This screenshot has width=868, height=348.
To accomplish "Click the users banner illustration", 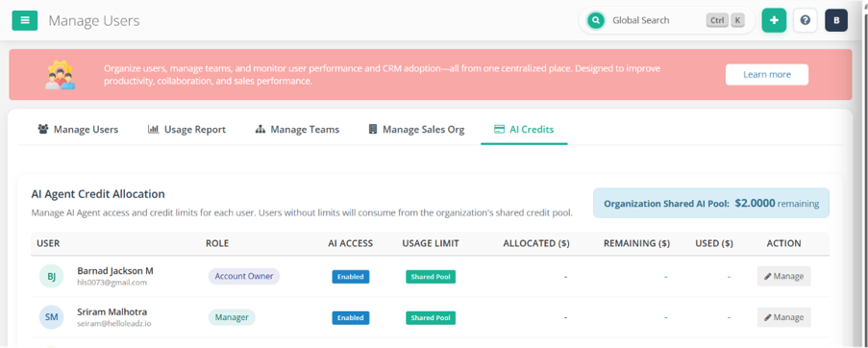I will (61, 75).
